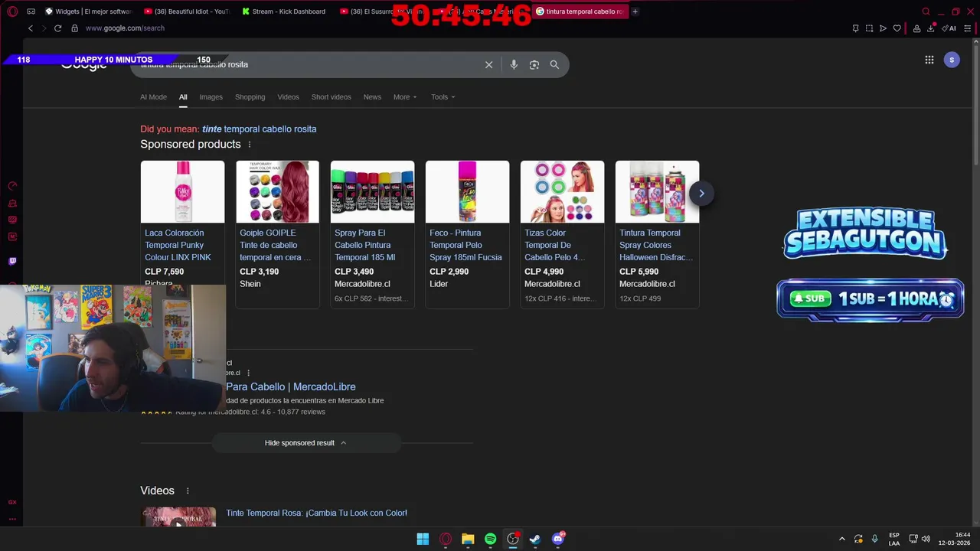Screen dimensions: 980x551
Task: Open sidebar three-dots settings
Action: click(12, 519)
